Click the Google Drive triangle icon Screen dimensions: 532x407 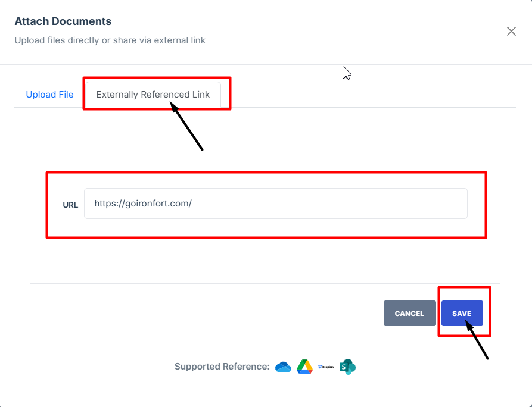tap(305, 367)
